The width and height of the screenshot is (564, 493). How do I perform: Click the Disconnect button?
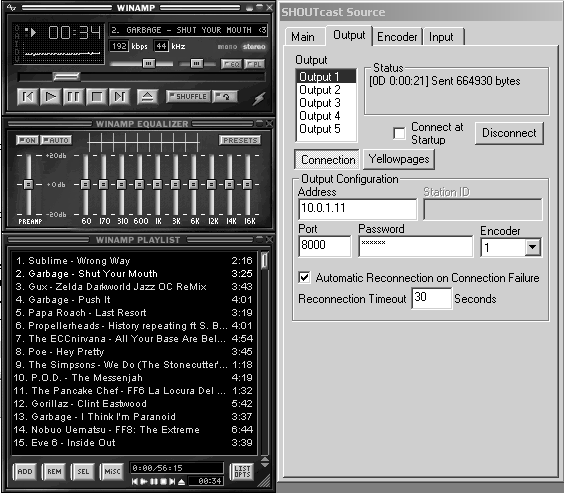point(509,133)
